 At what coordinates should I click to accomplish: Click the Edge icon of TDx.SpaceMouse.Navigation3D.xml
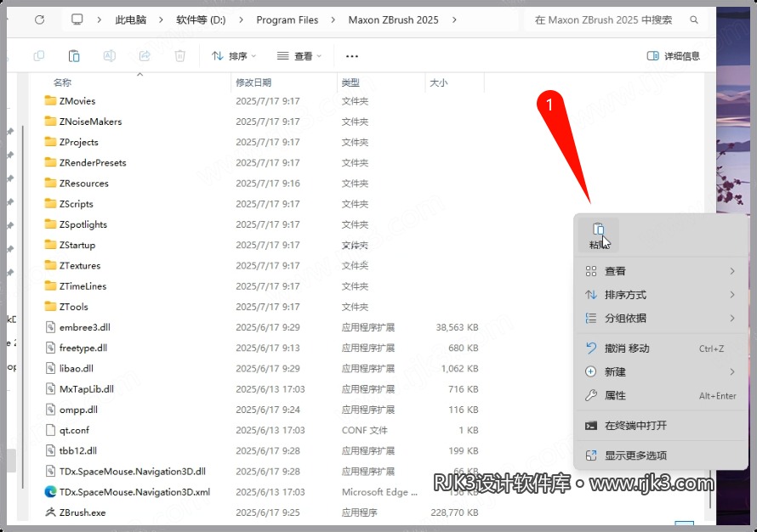50,491
